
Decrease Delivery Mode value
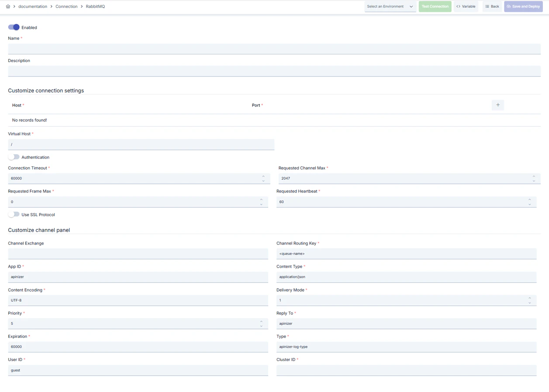click(530, 303)
